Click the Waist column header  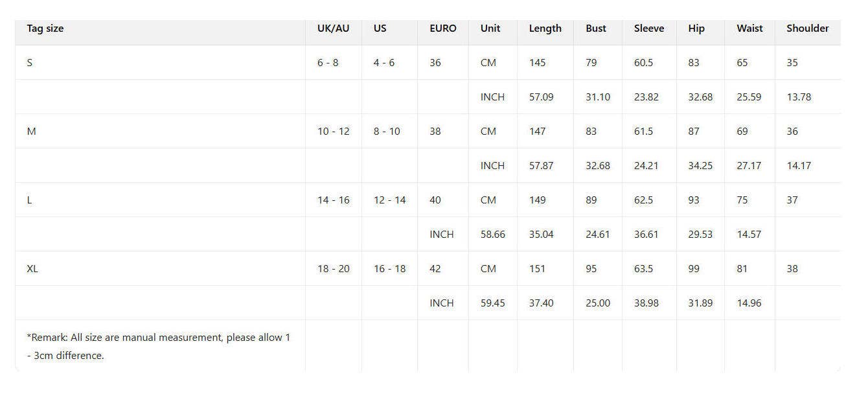click(x=749, y=29)
